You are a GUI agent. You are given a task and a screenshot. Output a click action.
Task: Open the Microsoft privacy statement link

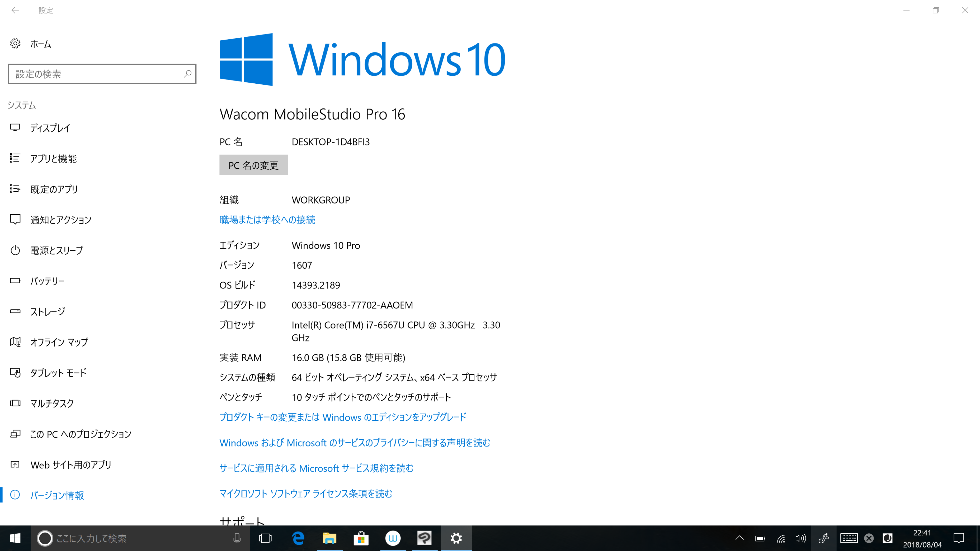click(355, 443)
